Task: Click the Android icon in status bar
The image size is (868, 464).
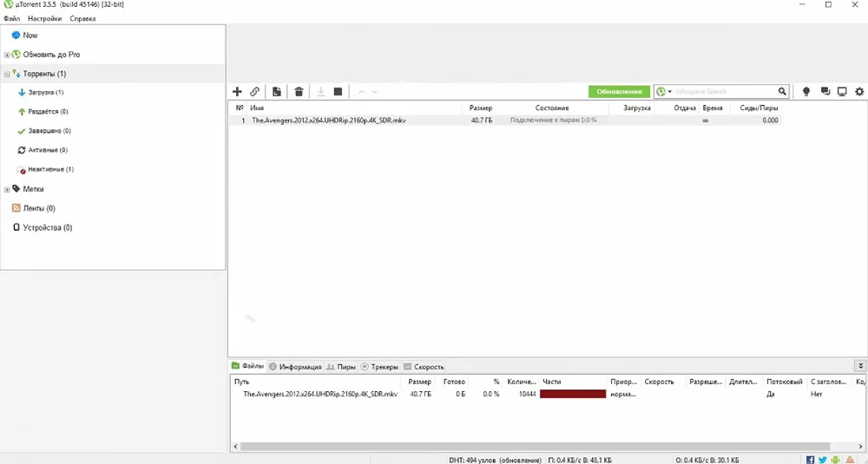Action: click(835, 460)
